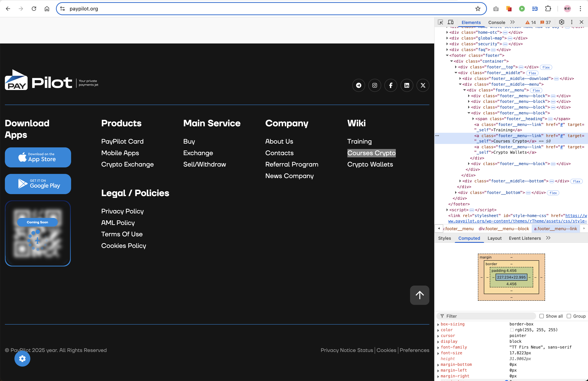This screenshot has width=588, height=381.
Task: Expand the footer__top div node
Action: (456, 67)
